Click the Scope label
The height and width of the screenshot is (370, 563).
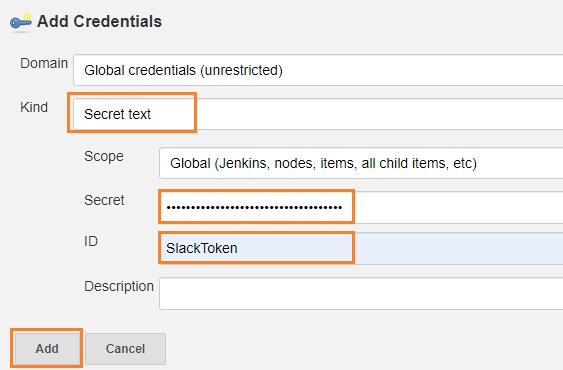click(x=104, y=156)
